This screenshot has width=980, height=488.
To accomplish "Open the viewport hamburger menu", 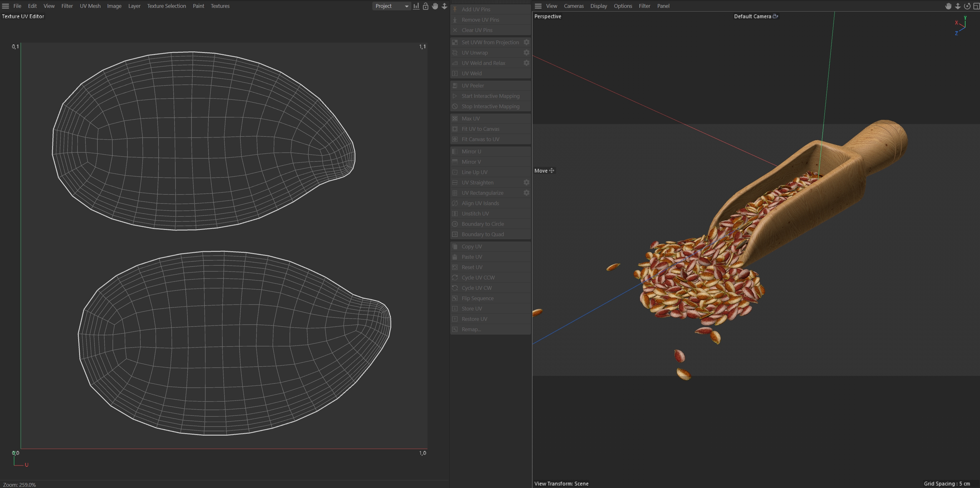I will click(538, 6).
